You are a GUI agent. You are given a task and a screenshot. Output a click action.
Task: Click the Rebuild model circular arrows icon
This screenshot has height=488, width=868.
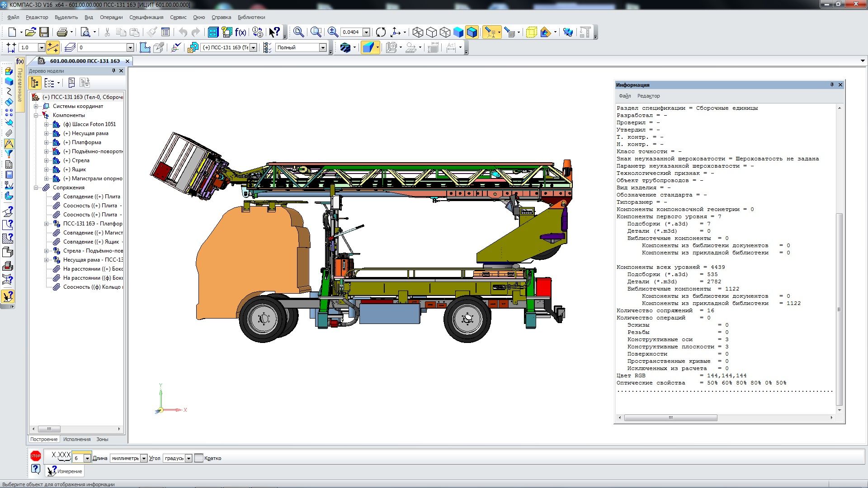(x=381, y=32)
